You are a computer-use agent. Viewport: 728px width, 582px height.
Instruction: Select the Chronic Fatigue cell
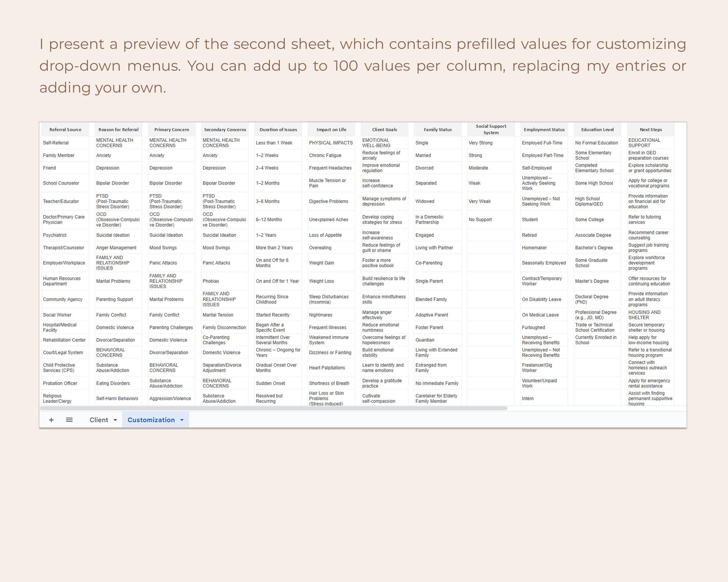[x=331, y=155]
